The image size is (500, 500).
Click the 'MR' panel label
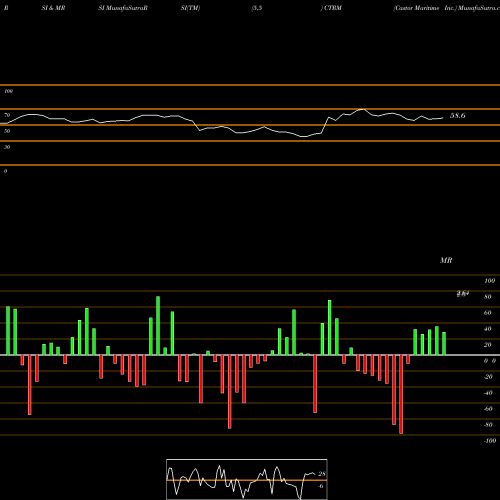[x=446, y=260]
